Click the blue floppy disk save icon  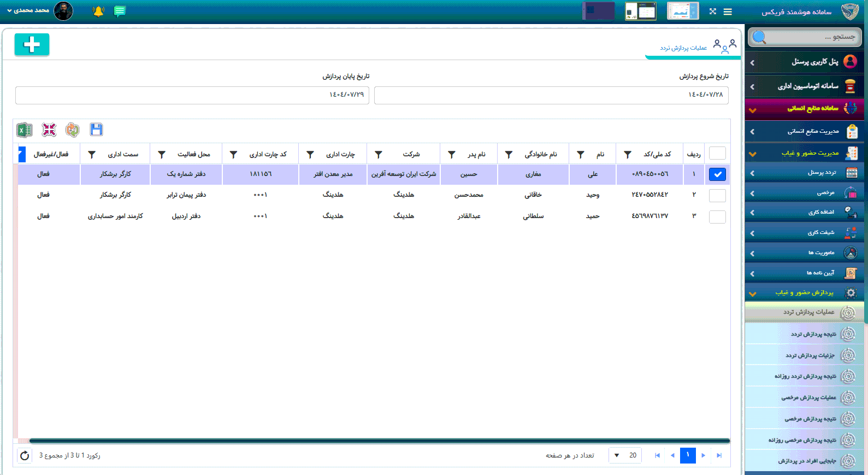click(x=96, y=130)
